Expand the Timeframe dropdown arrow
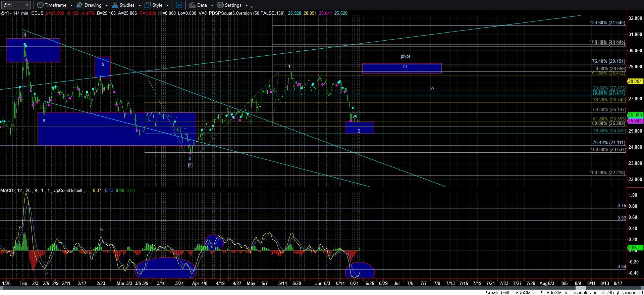Image resolution: width=644 pixels, height=295 pixels. click(71, 5)
